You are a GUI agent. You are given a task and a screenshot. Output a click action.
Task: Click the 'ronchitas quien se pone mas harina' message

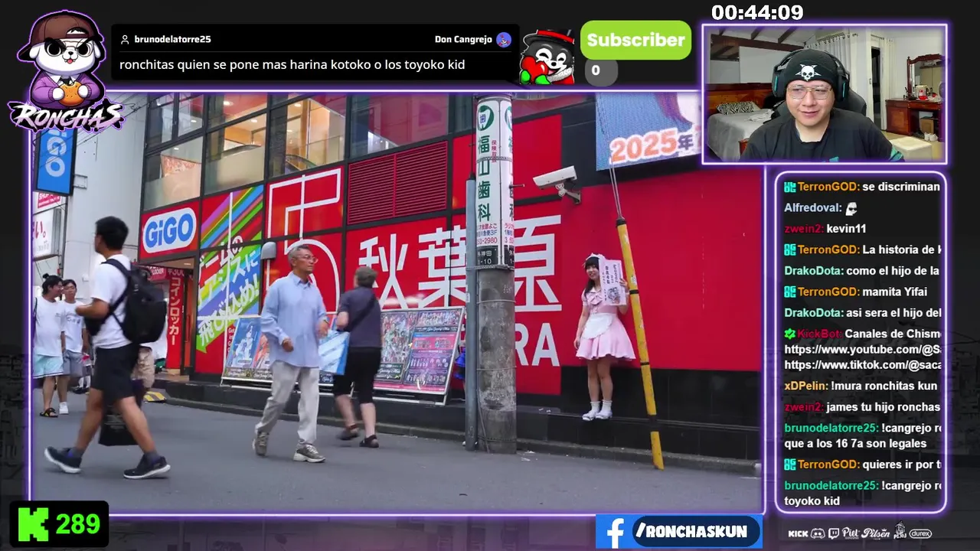pos(292,65)
